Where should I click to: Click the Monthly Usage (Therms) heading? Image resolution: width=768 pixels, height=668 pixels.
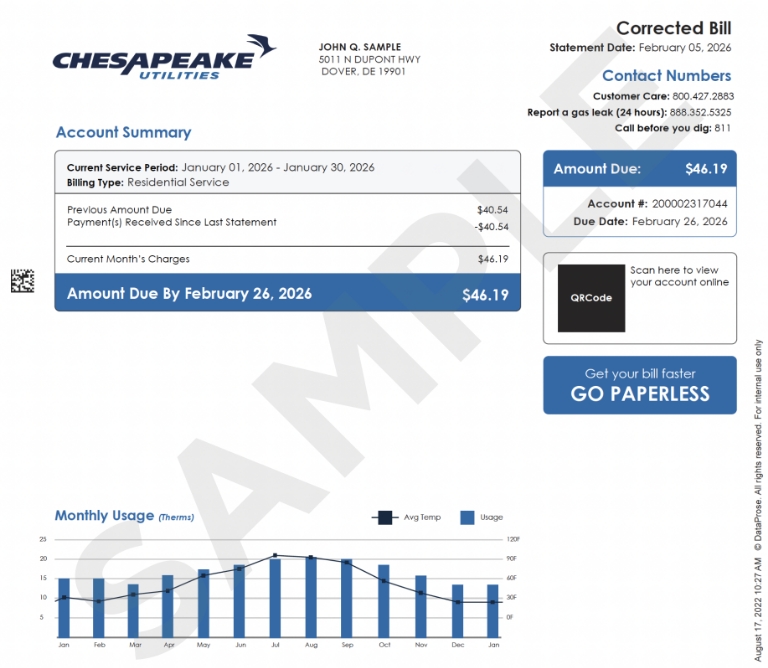pyautogui.click(x=124, y=516)
